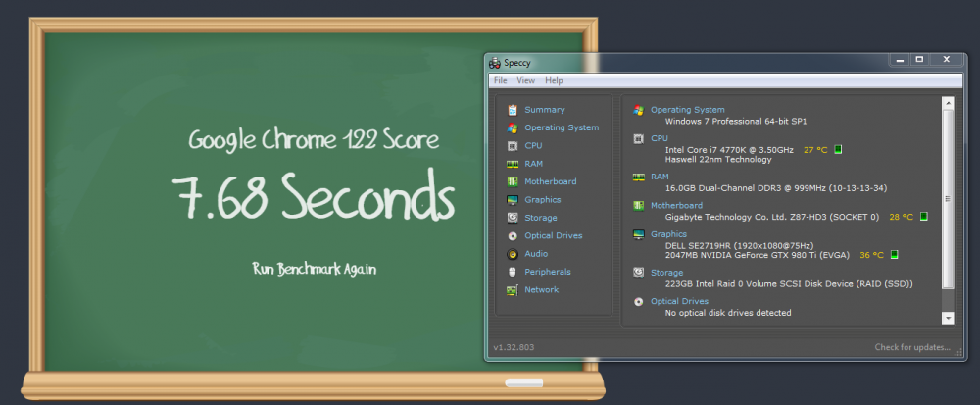The width and height of the screenshot is (980, 405).
Task: Select Optical Drives label in the sidebar
Action: tap(553, 235)
